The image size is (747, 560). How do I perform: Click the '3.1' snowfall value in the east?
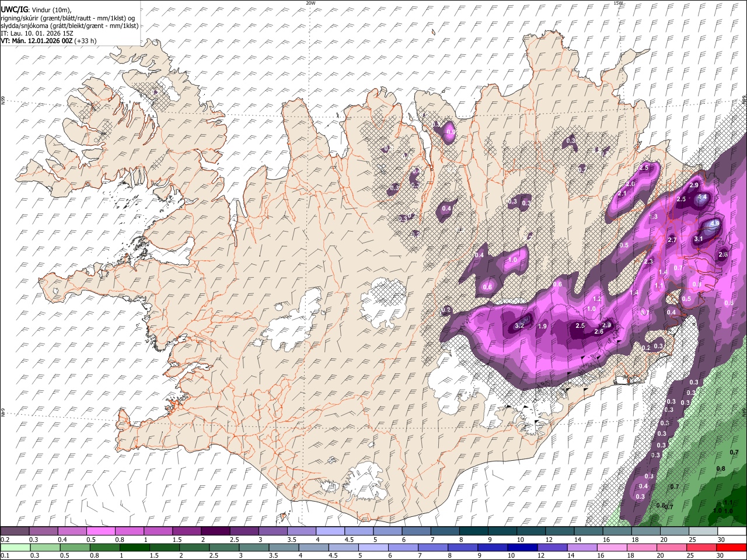(699, 239)
